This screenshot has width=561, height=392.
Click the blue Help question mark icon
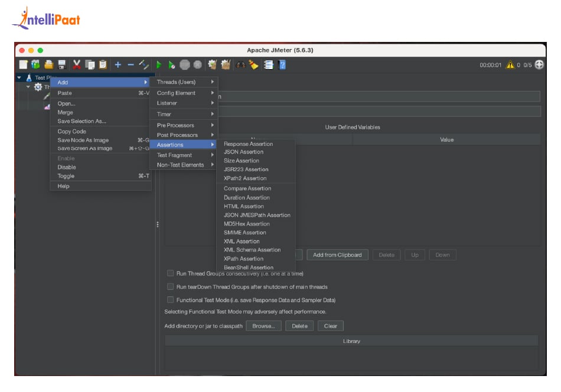282,65
